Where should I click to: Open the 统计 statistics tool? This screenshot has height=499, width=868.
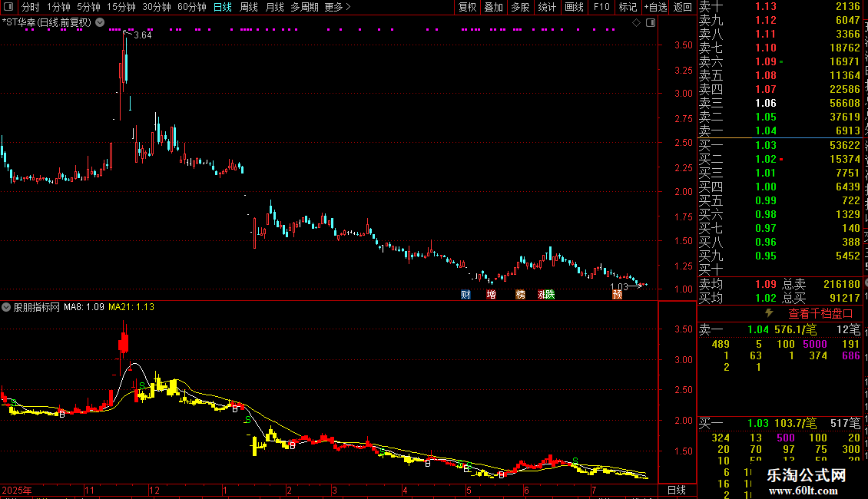pos(547,7)
